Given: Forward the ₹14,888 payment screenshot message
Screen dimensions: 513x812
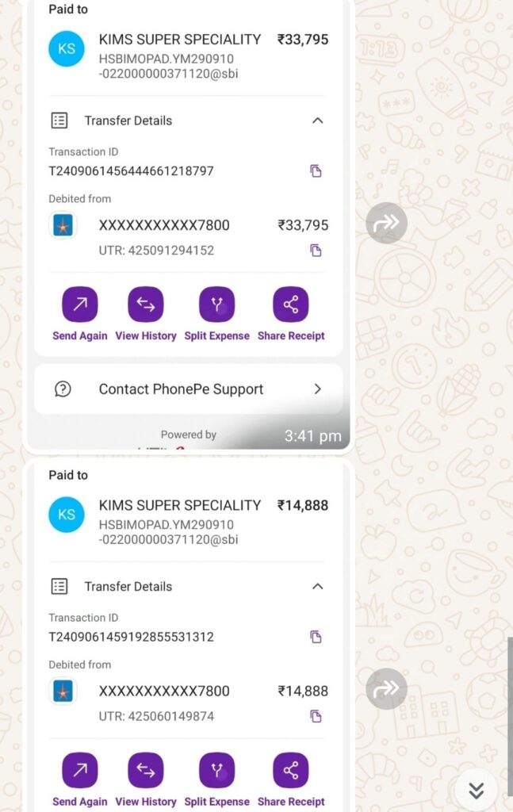Looking at the screenshot, I should click(x=386, y=688).
